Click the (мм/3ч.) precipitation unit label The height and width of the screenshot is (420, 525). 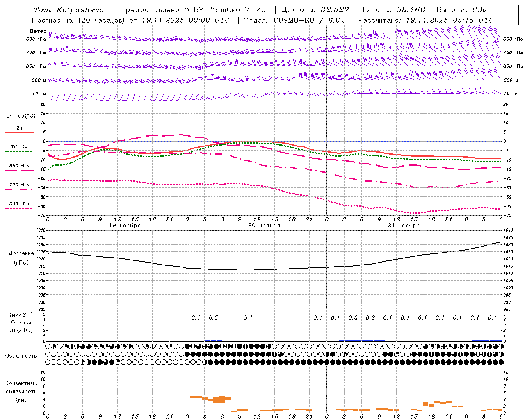click(21, 315)
